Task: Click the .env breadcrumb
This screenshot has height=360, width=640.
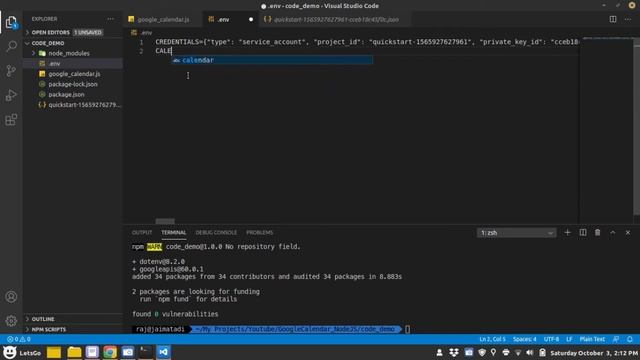Action: click(142, 33)
